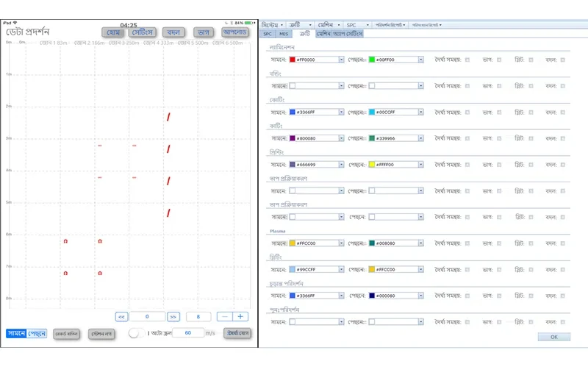This screenshot has height=375, width=588.
Task: Switch to the SPC tab below the menu bar
Action: click(268, 34)
